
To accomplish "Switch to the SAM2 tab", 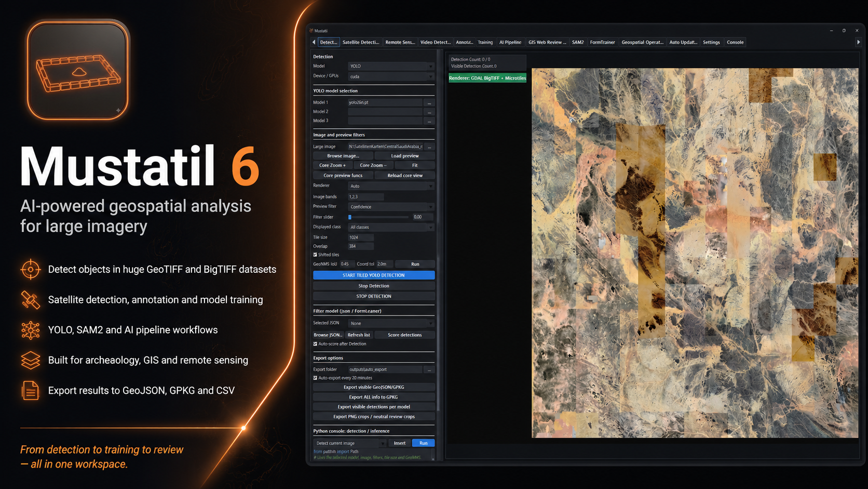I will tap(578, 42).
